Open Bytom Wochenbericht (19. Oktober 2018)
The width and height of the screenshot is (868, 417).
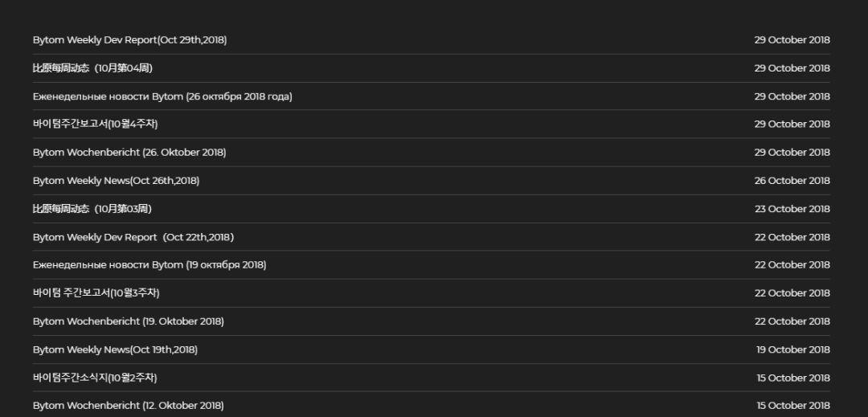[x=129, y=321]
